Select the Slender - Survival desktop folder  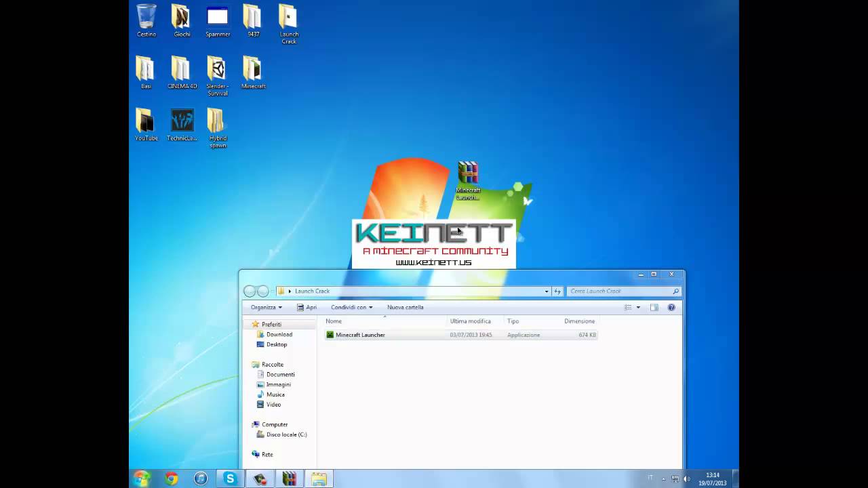pos(218,76)
